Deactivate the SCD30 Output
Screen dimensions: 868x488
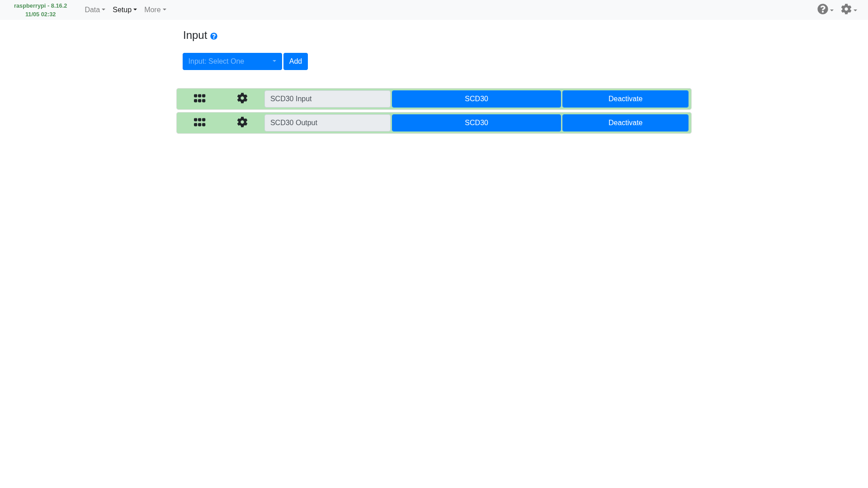click(x=625, y=123)
